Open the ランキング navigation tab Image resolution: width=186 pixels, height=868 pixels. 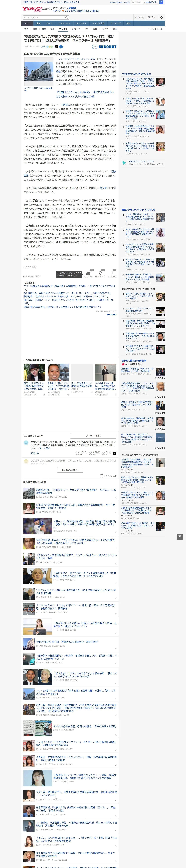coord(115,24)
